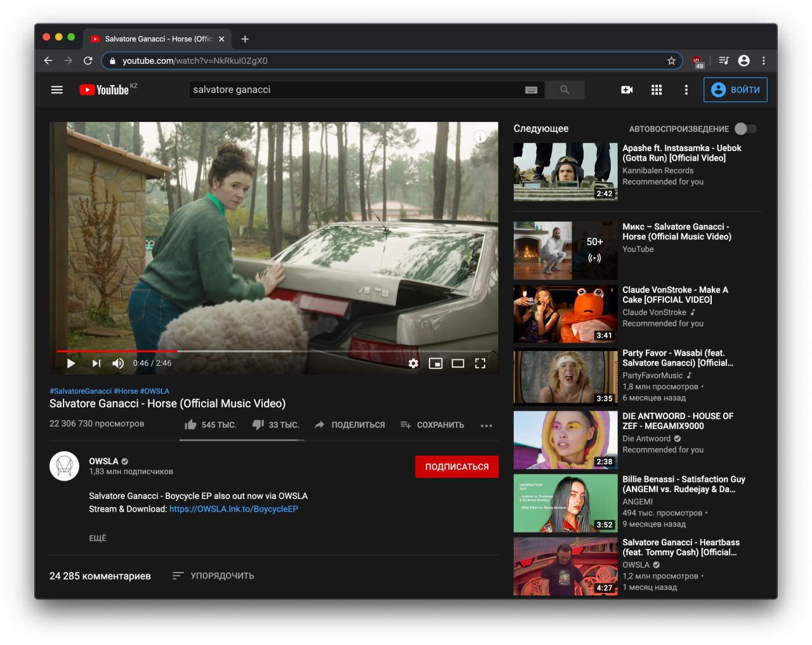Dislike the video with 33 ТЫС.
Image resolution: width=812 pixels, height=645 pixels.
[x=275, y=425]
